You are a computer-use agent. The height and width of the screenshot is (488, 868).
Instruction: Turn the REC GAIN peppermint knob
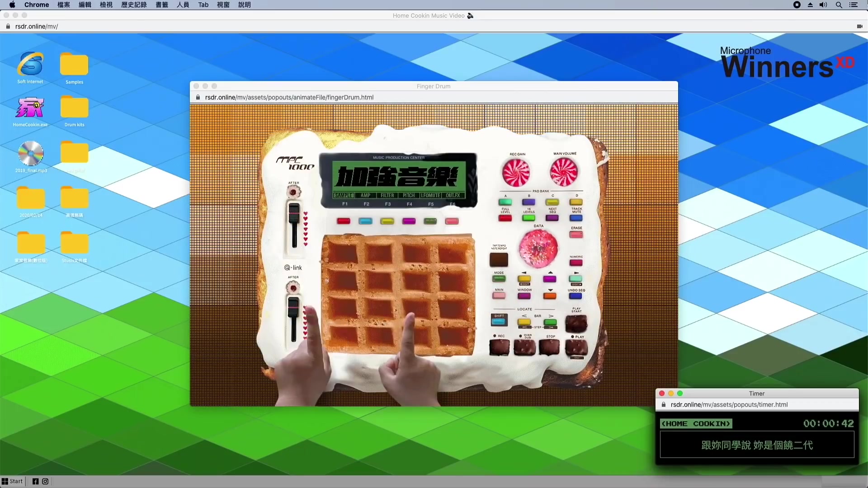point(516,173)
